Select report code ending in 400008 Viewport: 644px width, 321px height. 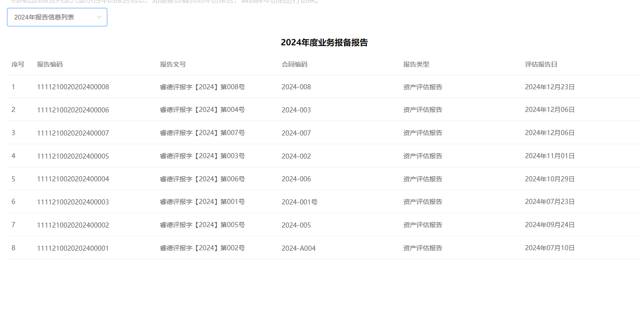coord(73,87)
